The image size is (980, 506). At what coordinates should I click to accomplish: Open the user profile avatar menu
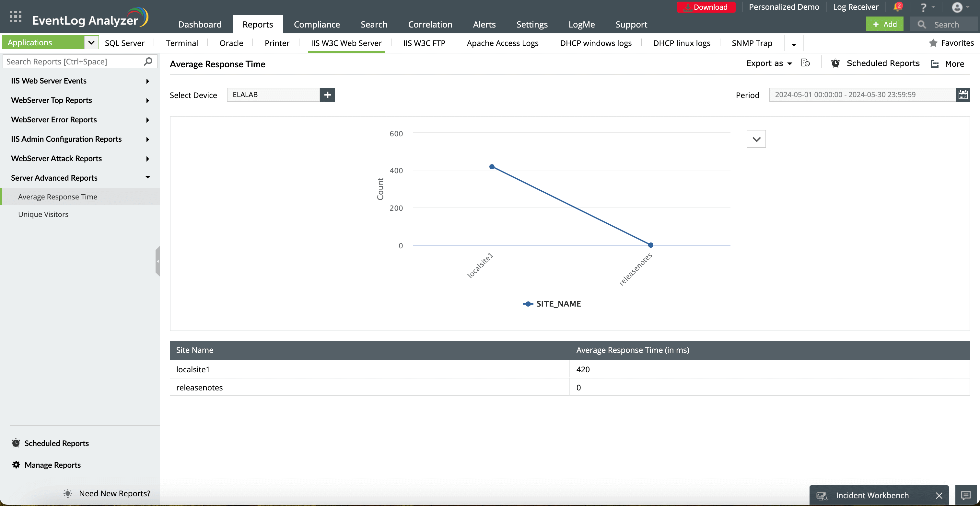957,7
